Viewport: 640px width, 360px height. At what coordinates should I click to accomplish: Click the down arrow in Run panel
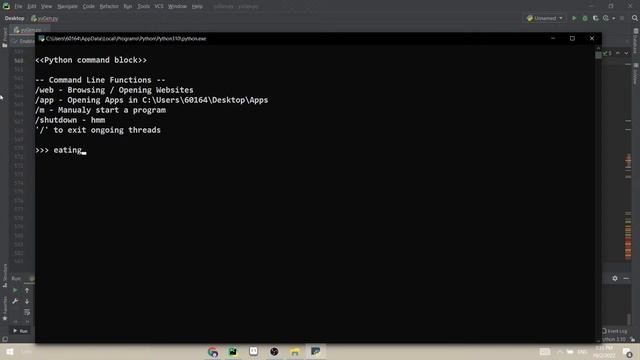27,301
